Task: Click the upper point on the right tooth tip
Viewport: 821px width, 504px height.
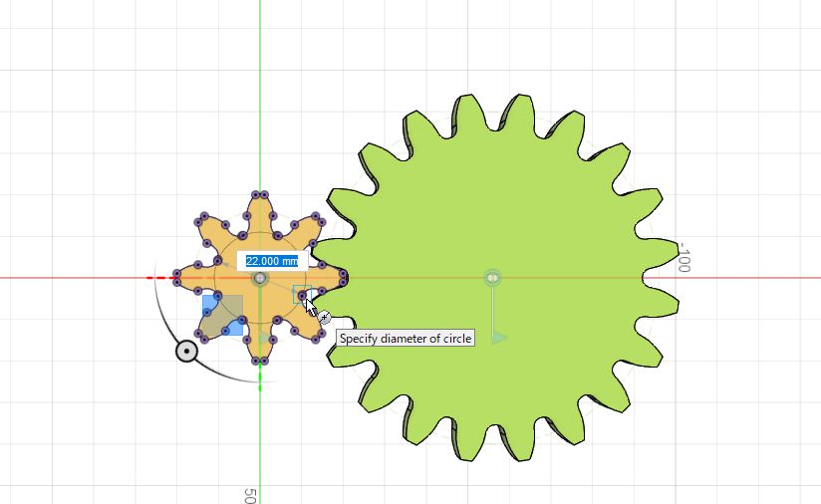Action: (x=343, y=273)
